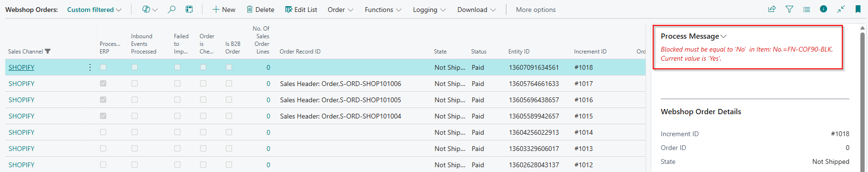Click the Sales Channel column filter icon
The width and height of the screenshot is (868, 172).
48,52
